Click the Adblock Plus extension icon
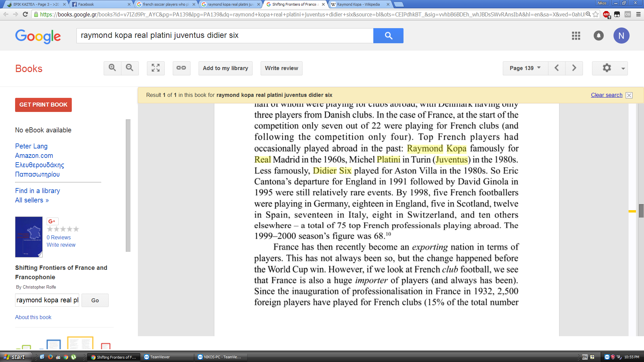The image size is (644, 362). tap(606, 14)
